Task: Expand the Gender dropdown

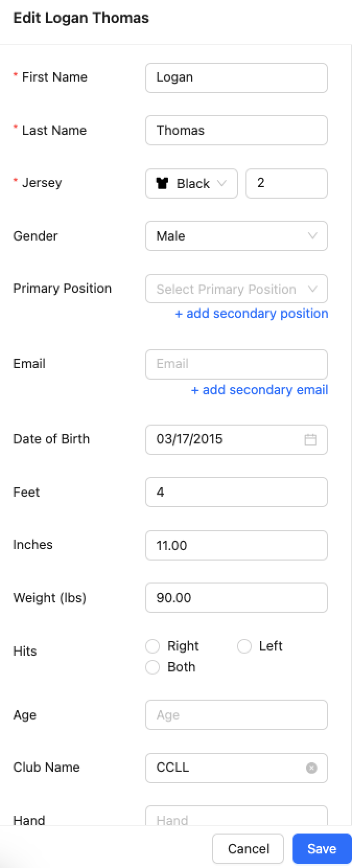Action: pos(236,236)
